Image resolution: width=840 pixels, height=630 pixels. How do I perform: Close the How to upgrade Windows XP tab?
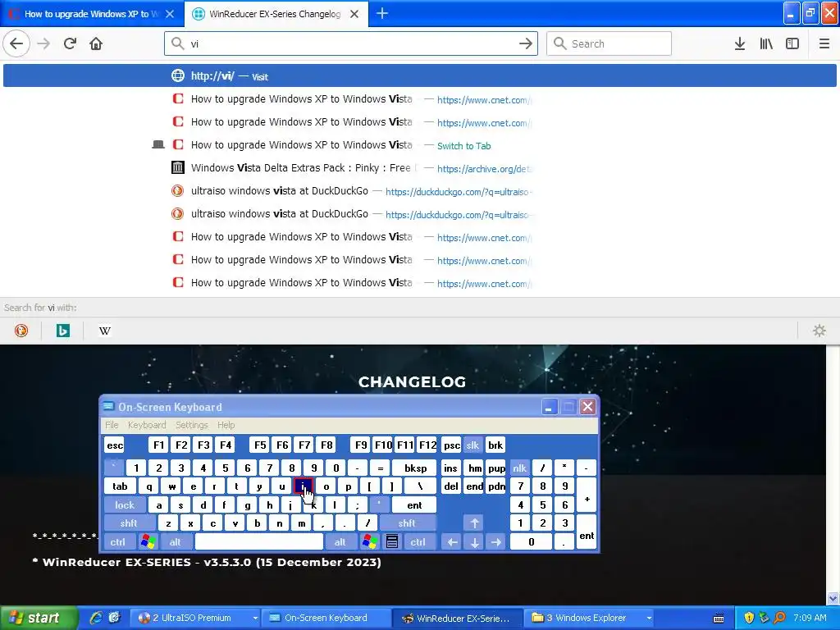click(x=170, y=14)
